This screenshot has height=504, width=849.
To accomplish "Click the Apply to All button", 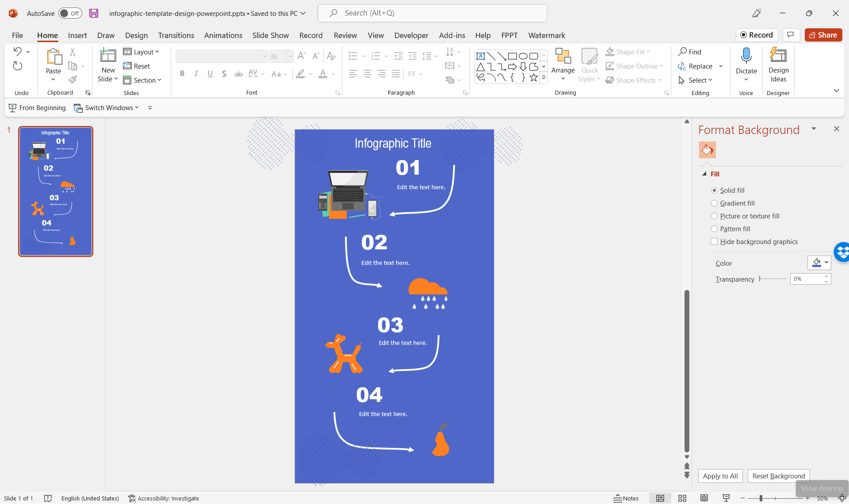I will click(720, 476).
